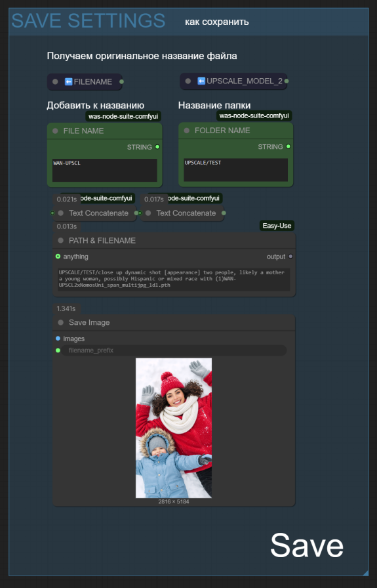Collapse the FILE NAME node via its gray dot

click(x=56, y=131)
